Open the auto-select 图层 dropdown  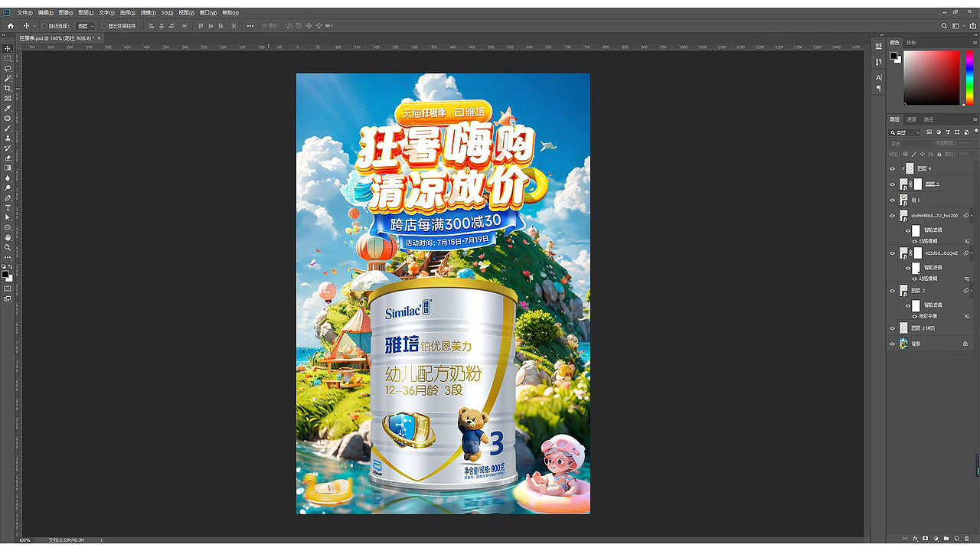86,26
